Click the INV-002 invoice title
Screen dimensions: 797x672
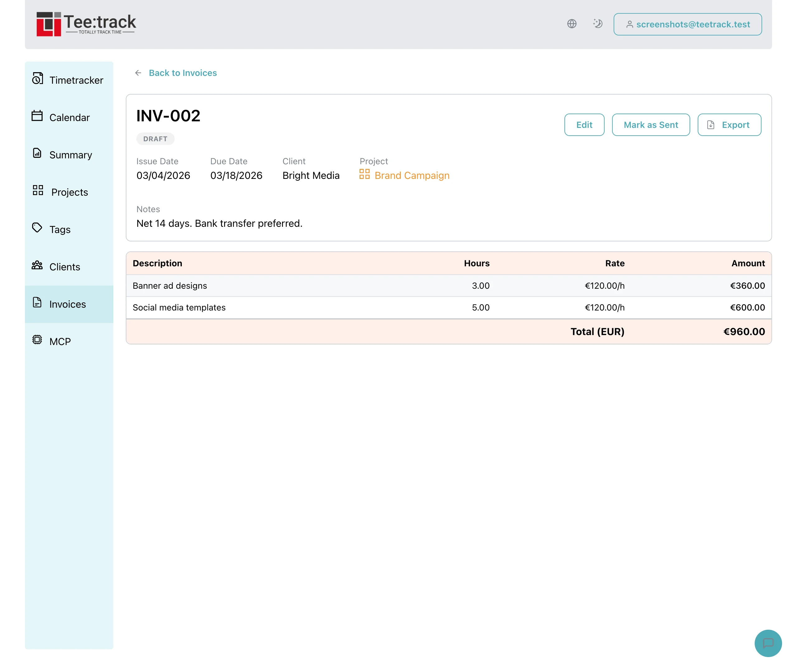coord(168,116)
